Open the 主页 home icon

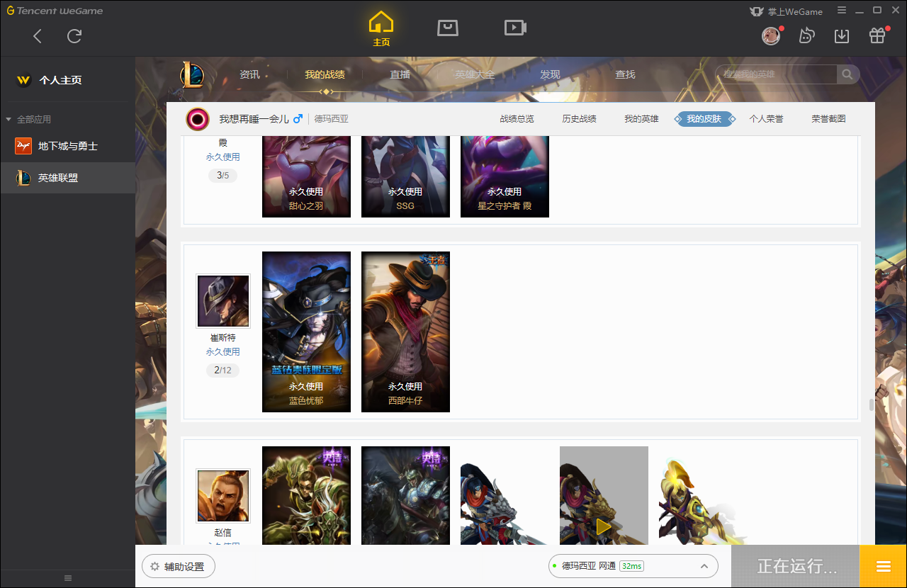[381, 23]
